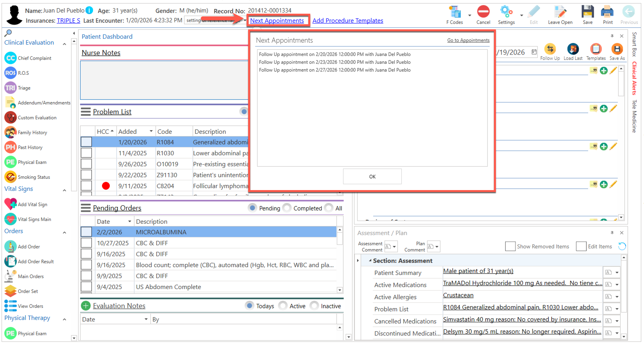The height and width of the screenshot is (343, 644).
Task: Select the Completed orders radio button
Action: pos(287,208)
